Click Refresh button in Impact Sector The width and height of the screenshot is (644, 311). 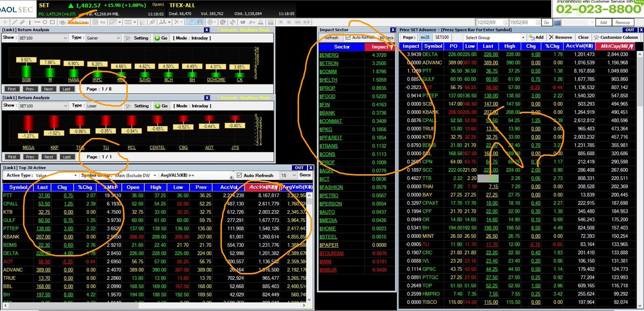331,38
